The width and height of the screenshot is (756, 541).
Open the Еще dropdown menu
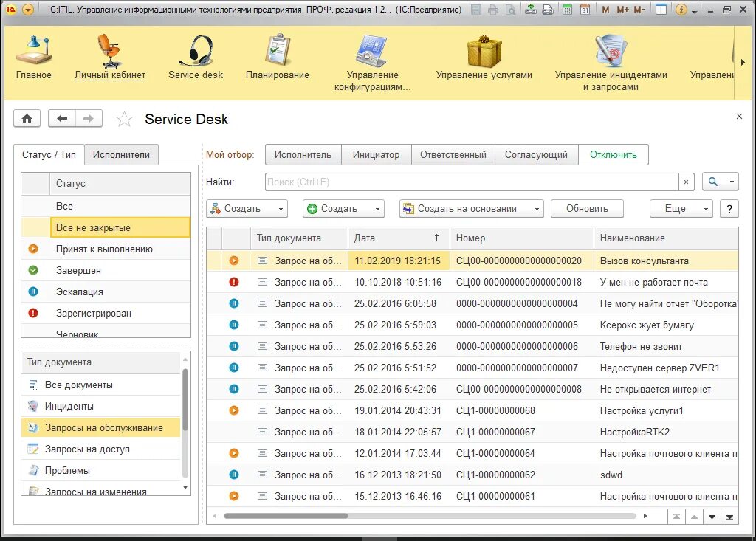pos(681,209)
